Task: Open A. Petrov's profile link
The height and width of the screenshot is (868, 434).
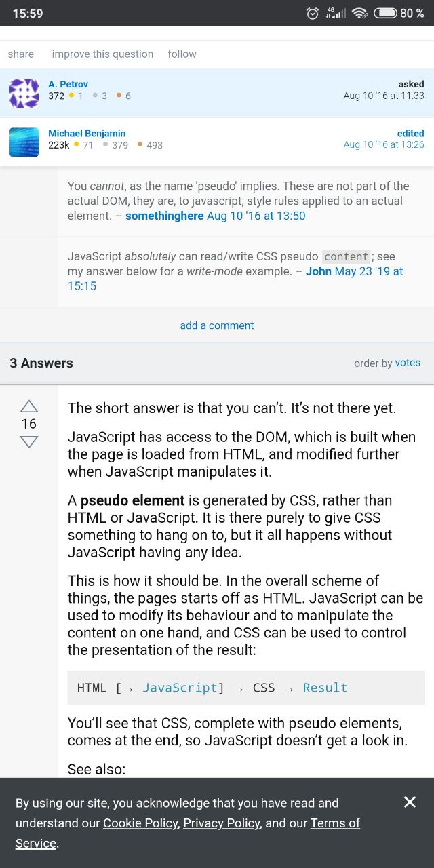Action: pyautogui.click(x=68, y=84)
